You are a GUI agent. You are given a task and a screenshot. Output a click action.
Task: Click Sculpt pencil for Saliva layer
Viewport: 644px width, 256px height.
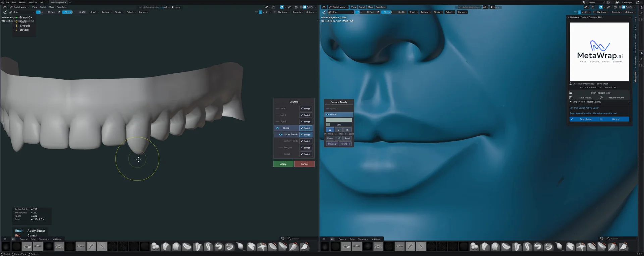[x=306, y=154]
